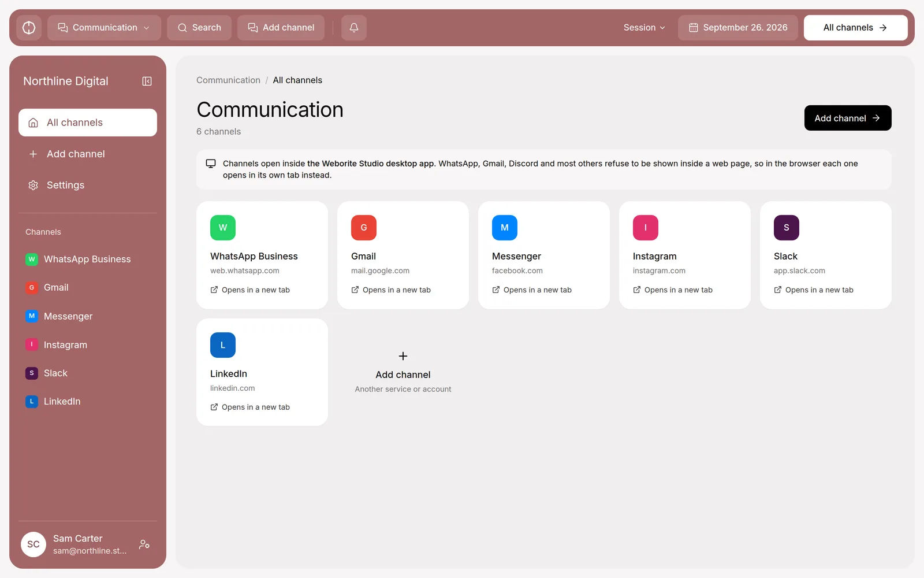Click instagram.com text
924x578 pixels.
(659, 271)
